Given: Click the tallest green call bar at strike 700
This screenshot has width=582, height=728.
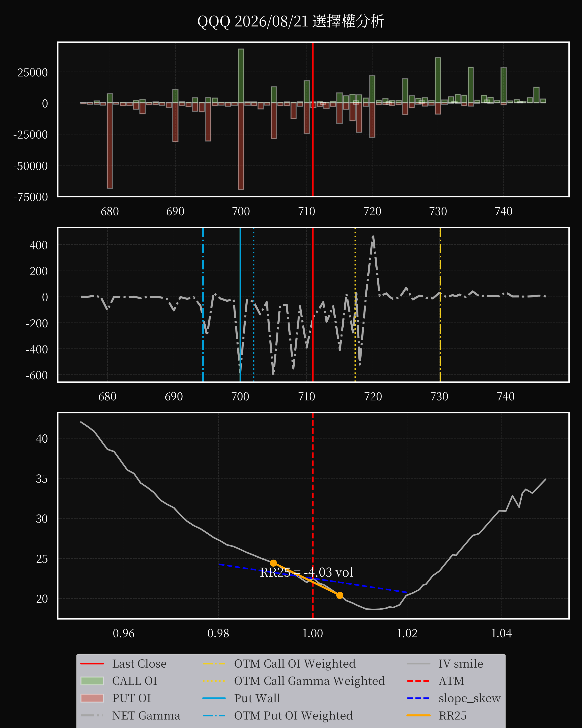Looking at the screenshot, I should tap(241, 76).
